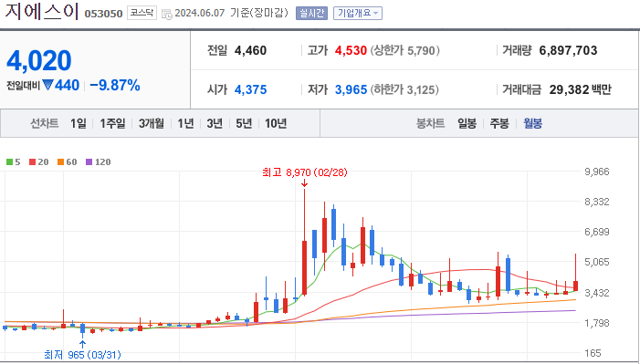640x364 pixels.
Task: Click the stock name 지에스이
Action: pyautogui.click(x=42, y=12)
